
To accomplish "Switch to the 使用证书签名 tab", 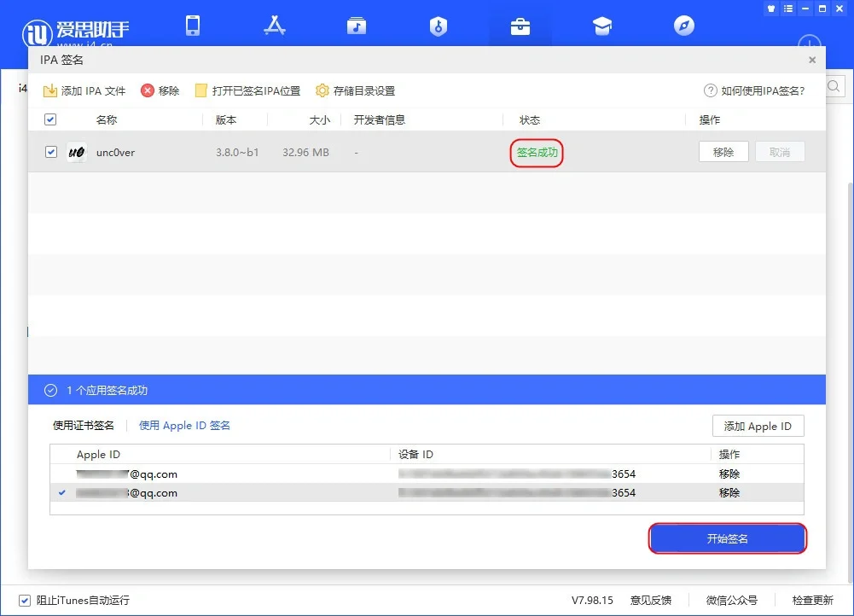I will point(83,425).
